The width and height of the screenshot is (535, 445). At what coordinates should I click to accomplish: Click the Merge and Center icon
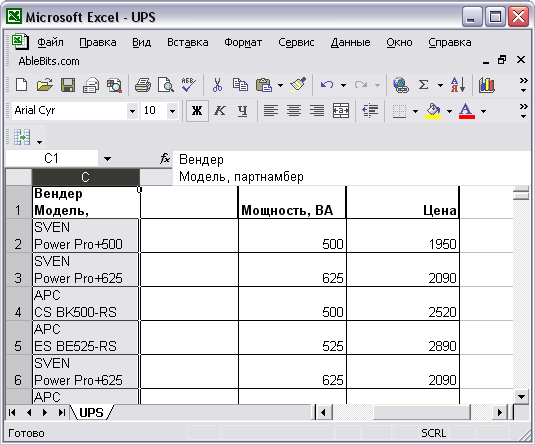coord(341,111)
